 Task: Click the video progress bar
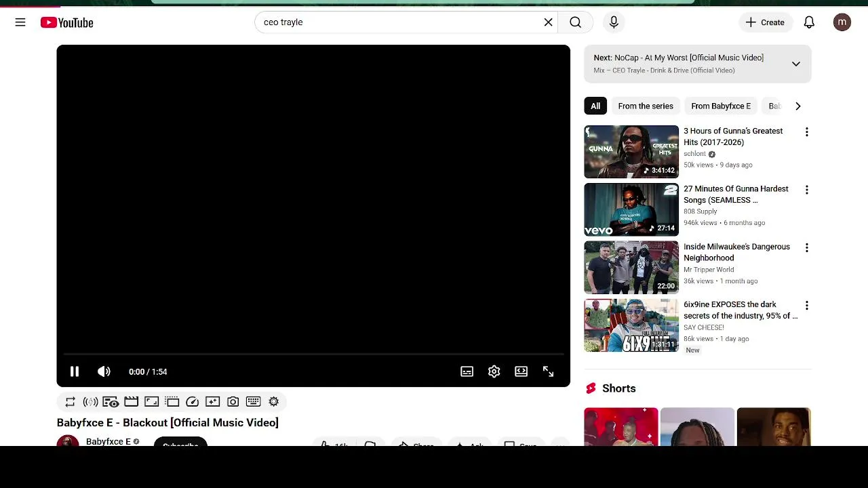313,354
